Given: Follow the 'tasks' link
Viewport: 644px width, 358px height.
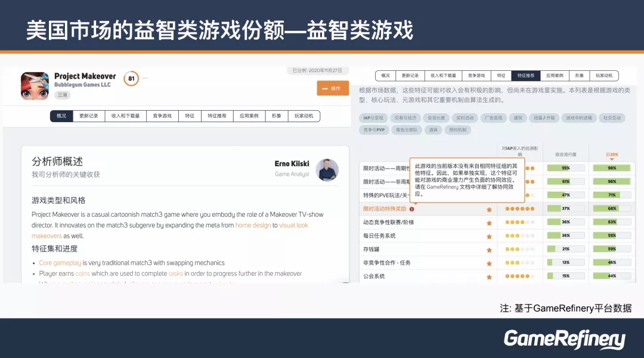Looking at the screenshot, I should [x=175, y=273].
